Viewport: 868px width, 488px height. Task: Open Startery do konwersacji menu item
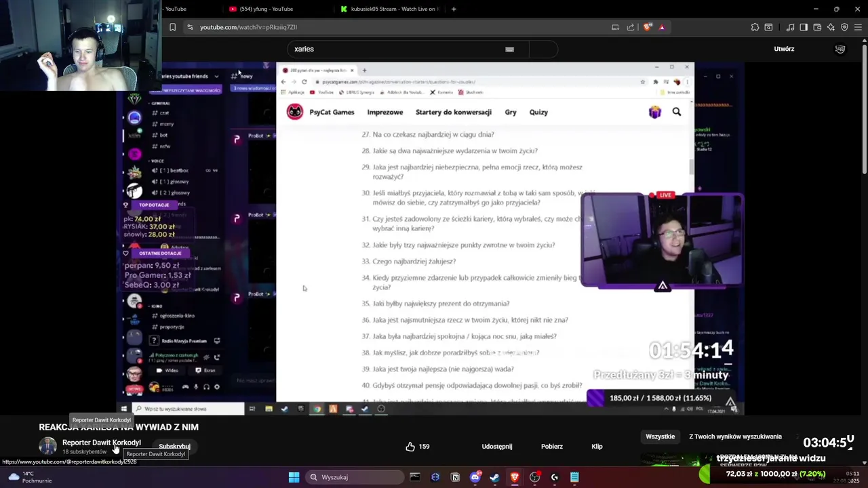click(x=453, y=113)
